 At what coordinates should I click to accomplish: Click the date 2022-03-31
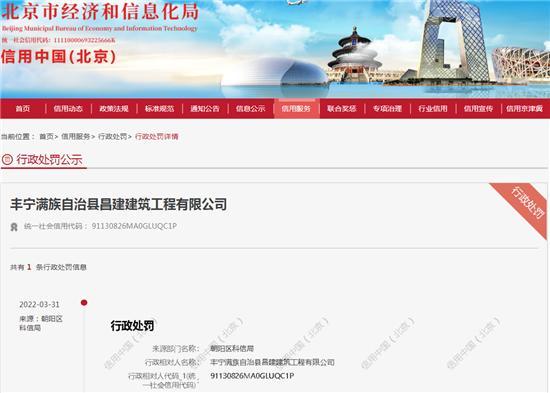(x=39, y=305)
